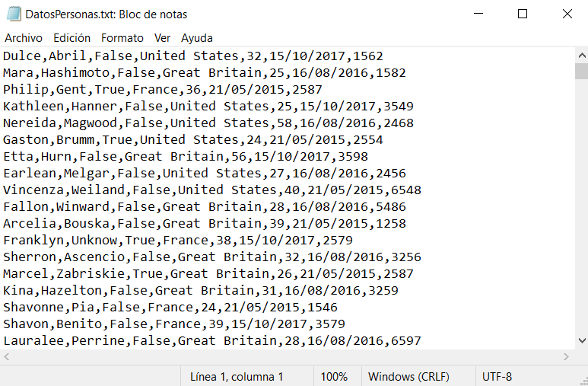Open the Ayuda menu
This screenshot has width=588, height=386.
(197, 37)
